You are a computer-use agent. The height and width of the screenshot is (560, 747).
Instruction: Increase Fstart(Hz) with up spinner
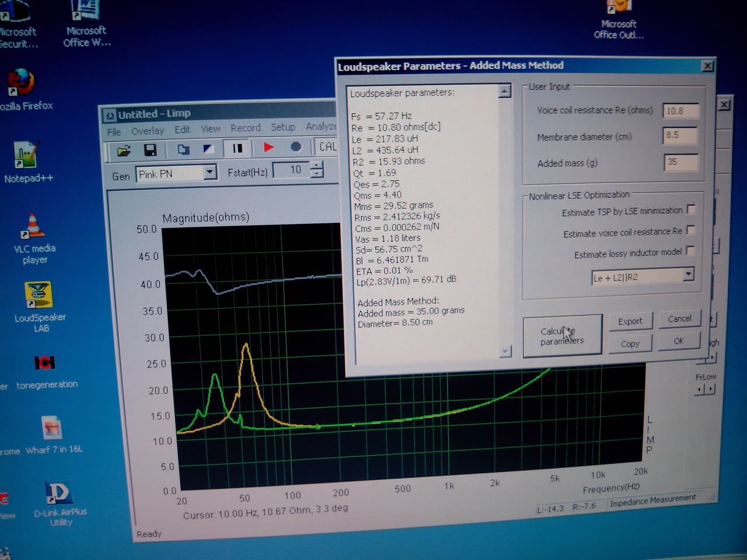pyautogui.click(x=316, y=165)
